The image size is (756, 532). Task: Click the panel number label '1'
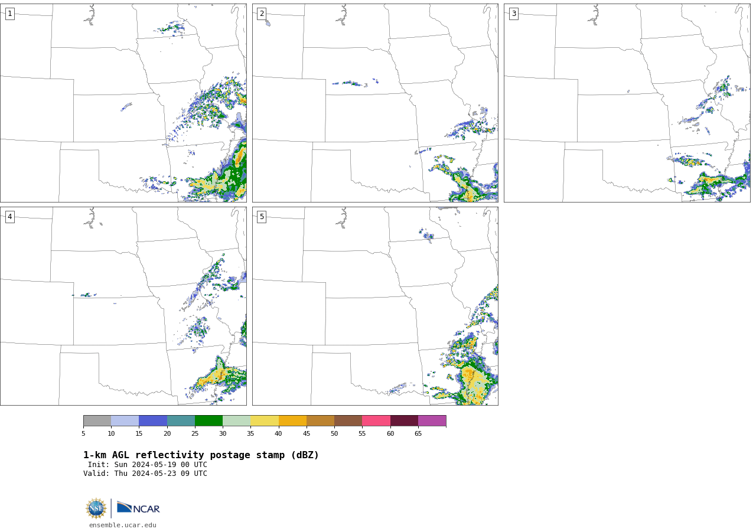pos(9,14)
